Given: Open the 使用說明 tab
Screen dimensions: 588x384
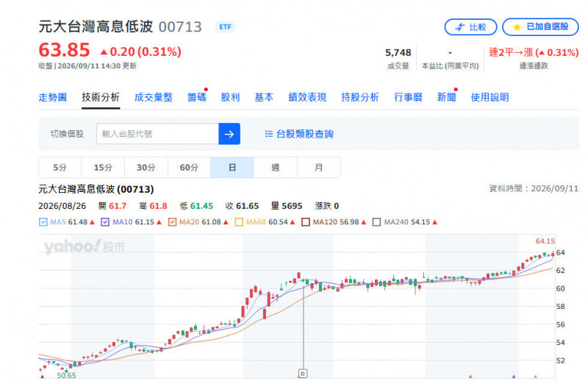Looking at the screenshot, I should pyautogui.click(x=490, y=98).
